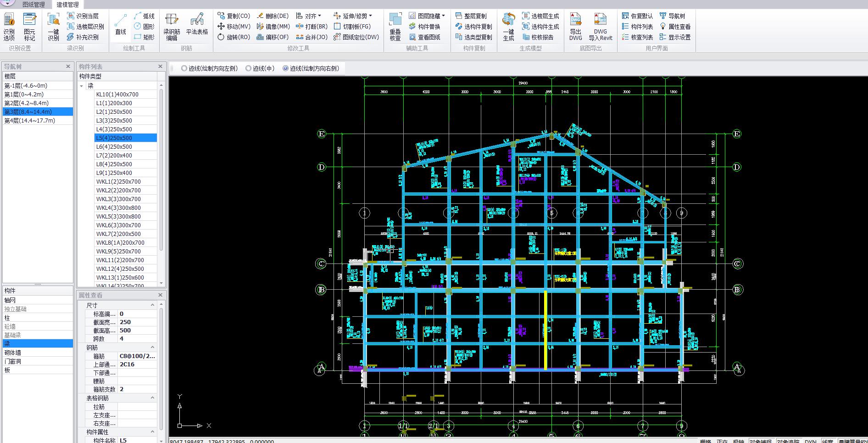Screen dimensions: 868x443
Task: Click the 旋转(RO) rotate tool
Action: 234,37
